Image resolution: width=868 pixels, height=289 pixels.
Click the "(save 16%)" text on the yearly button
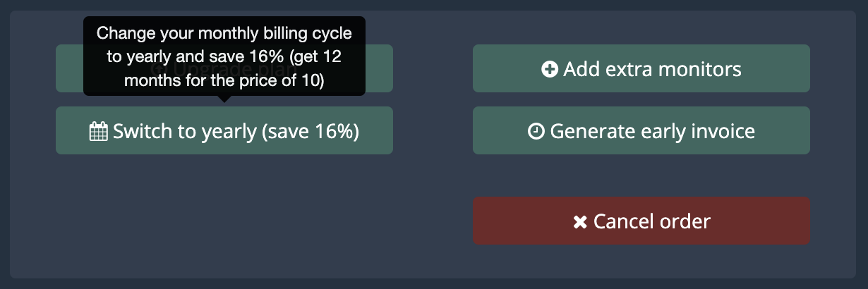tap(311, 131)
